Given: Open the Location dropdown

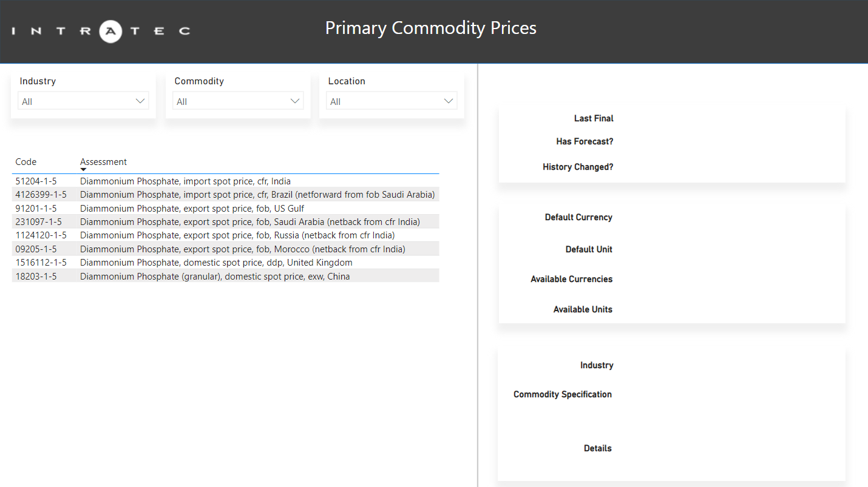Looking at the screenshot, I should tap(392, 101).
